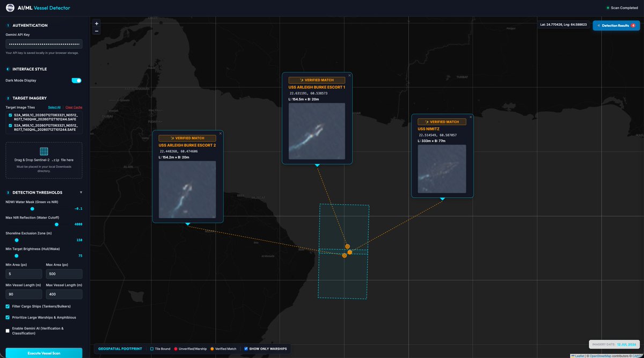Click the USS NIMITZ title text
This screenshot has height=358, width=644.
[x=429, y=129]
